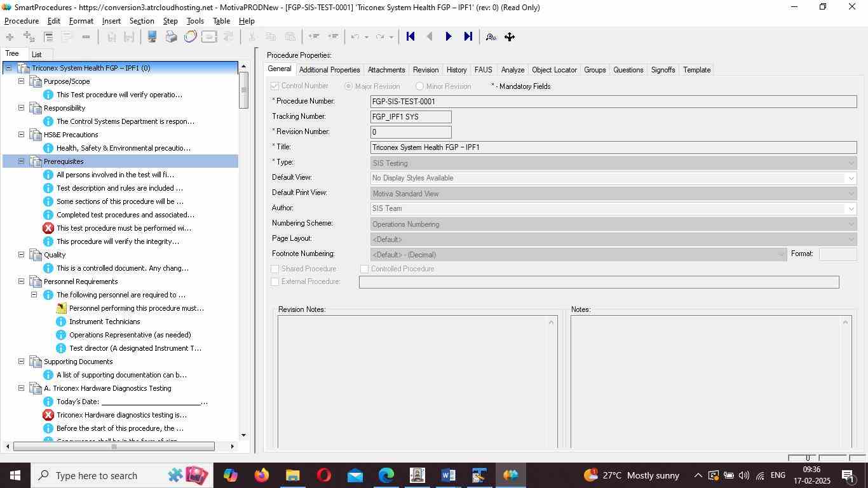The image size is (868, 488).
Task: Click the outdent arrow toolbar icon
Action: [313, 37]
